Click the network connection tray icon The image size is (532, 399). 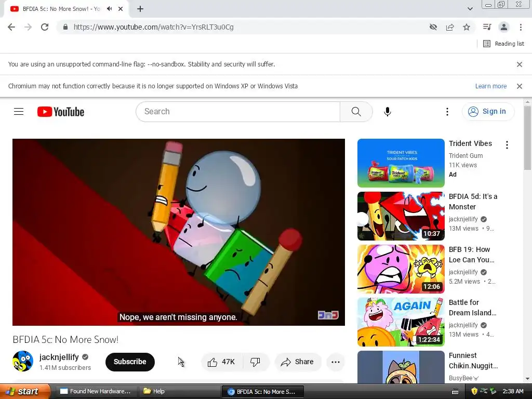(x=484, y=391)
